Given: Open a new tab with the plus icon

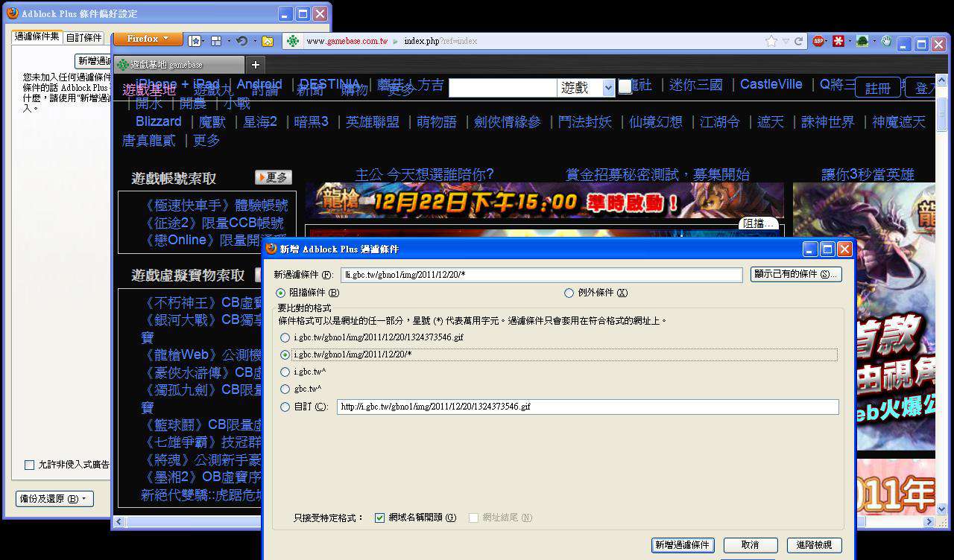Looking at the screenshot, I should click(255, 65).
